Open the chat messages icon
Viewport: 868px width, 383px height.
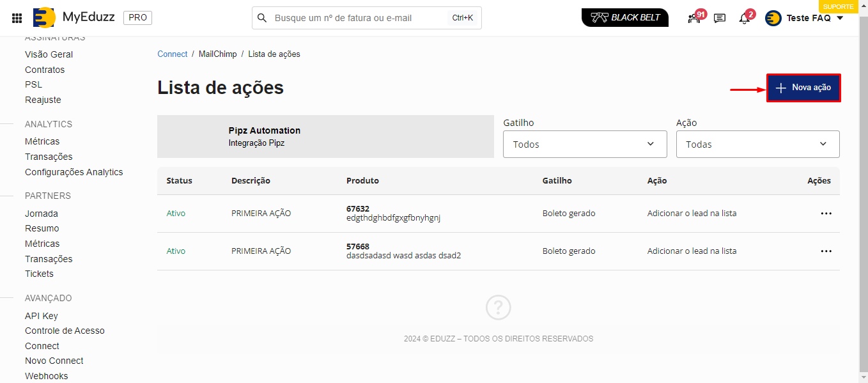click(720, 18)
